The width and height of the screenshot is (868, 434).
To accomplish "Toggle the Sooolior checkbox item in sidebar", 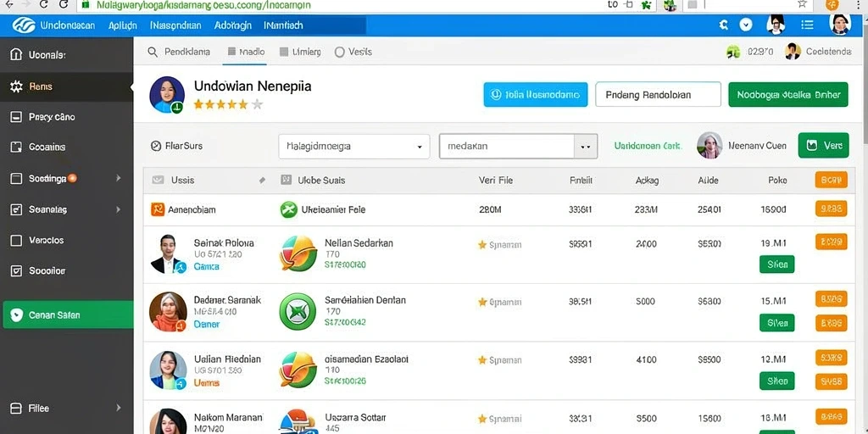I will (x=66, y=270).
